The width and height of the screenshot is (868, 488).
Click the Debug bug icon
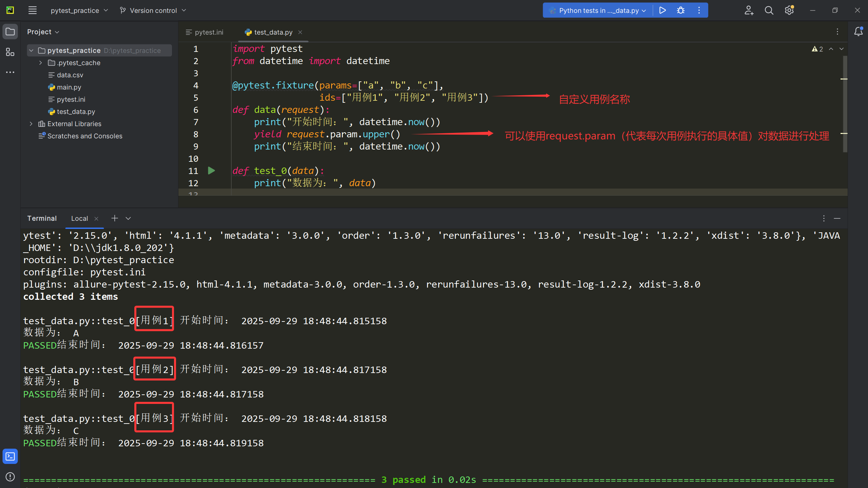click(x=680, y=10)
